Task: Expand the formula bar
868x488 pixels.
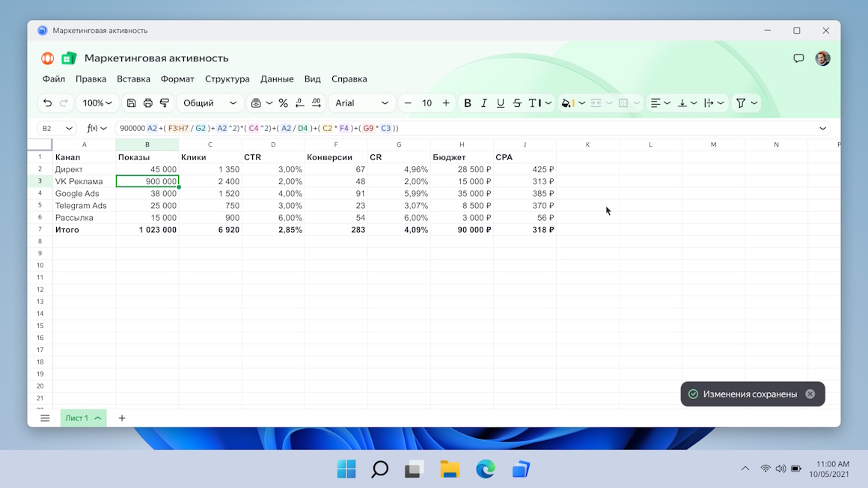Action: [x=822, y=129]
